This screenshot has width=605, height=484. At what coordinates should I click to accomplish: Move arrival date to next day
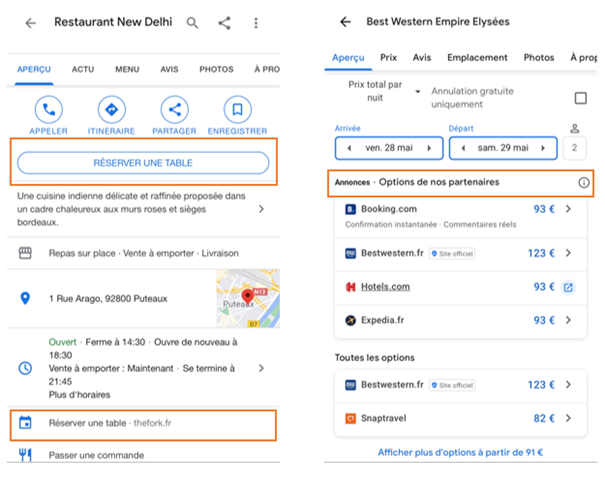(x=429, y=148)
